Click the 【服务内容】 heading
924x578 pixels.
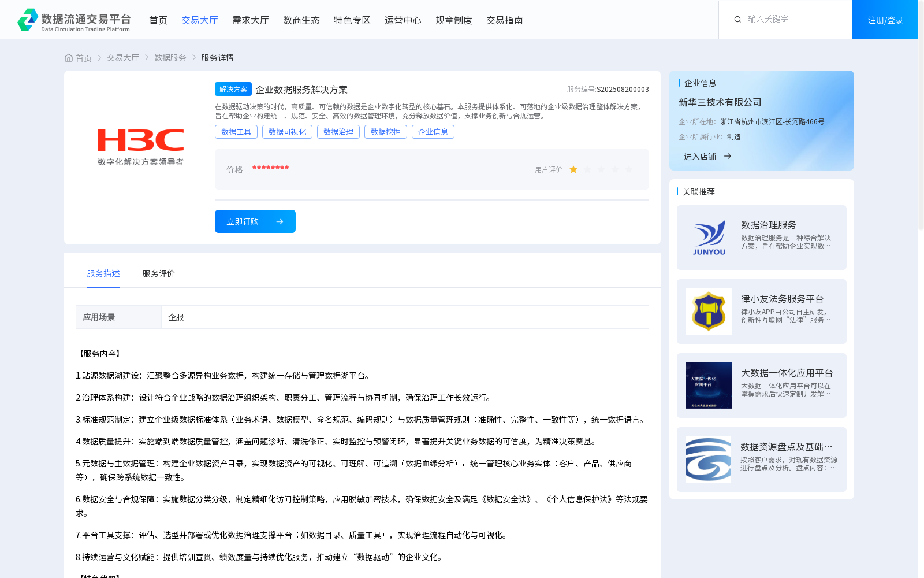click(99, 354)
